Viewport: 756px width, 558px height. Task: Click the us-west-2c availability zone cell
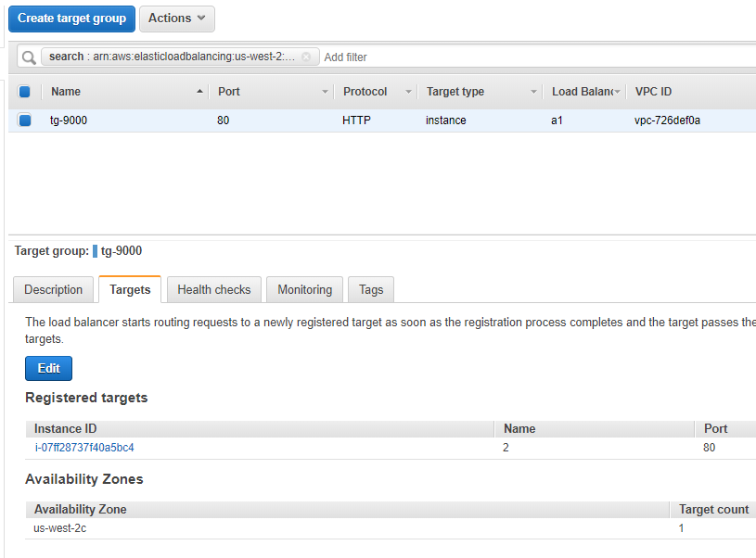point(59,528)
